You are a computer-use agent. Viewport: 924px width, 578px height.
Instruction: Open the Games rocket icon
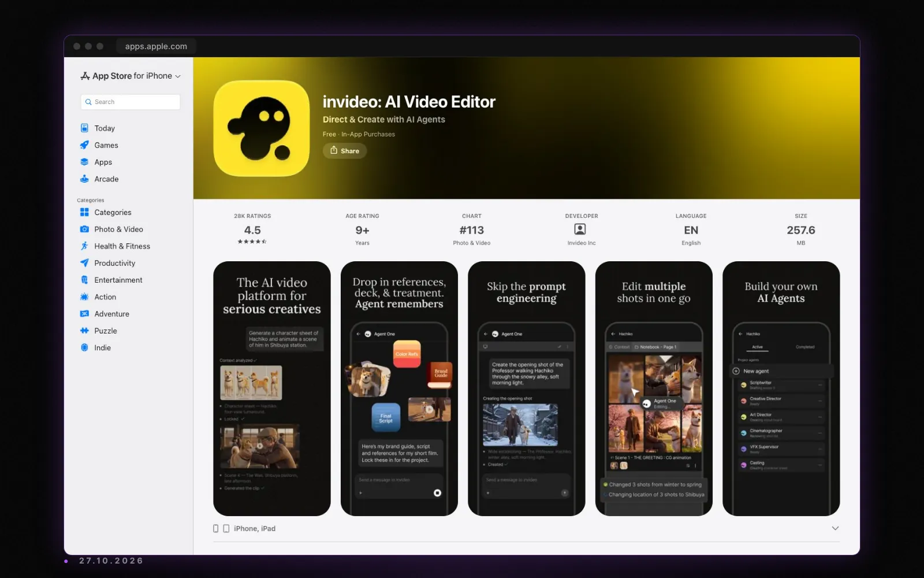tap(84, 145)
